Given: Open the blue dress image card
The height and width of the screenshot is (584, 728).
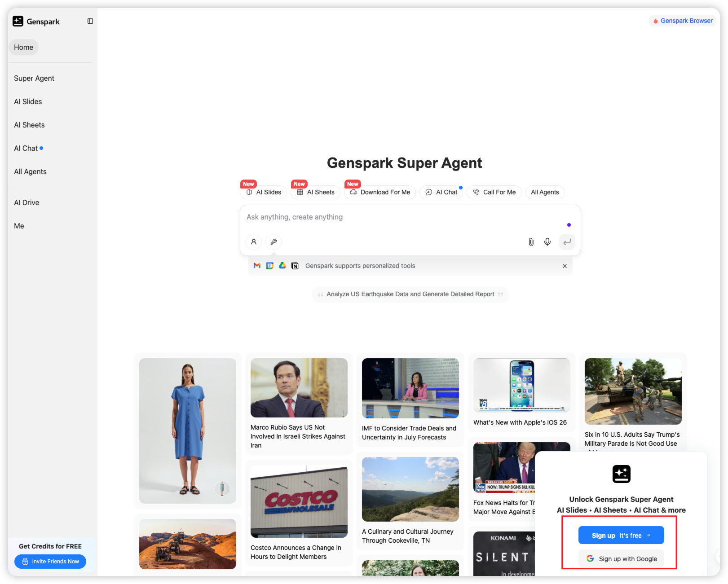Looking at the screenshot, I should pyautogui.click(x=188, y=430).
